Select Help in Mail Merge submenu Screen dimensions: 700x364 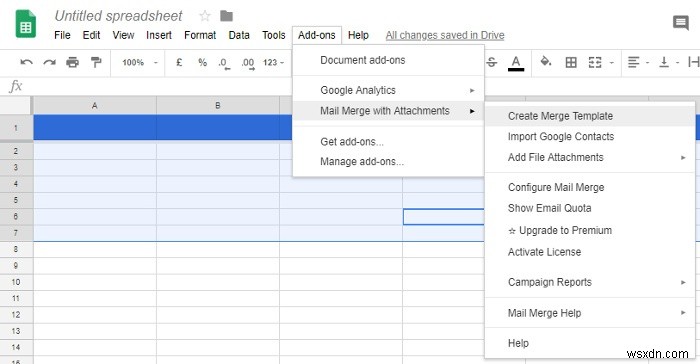[590, 343]
